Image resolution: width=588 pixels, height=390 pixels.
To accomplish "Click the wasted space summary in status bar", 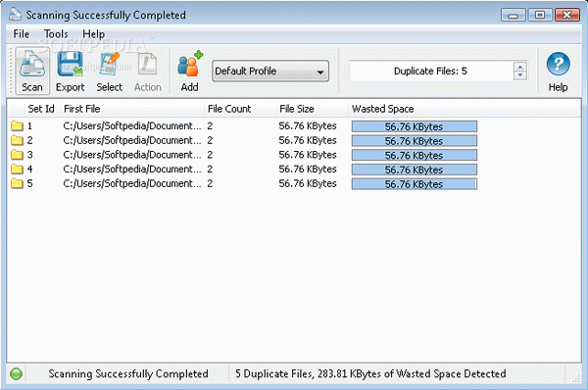I will (x=370, y=374).
